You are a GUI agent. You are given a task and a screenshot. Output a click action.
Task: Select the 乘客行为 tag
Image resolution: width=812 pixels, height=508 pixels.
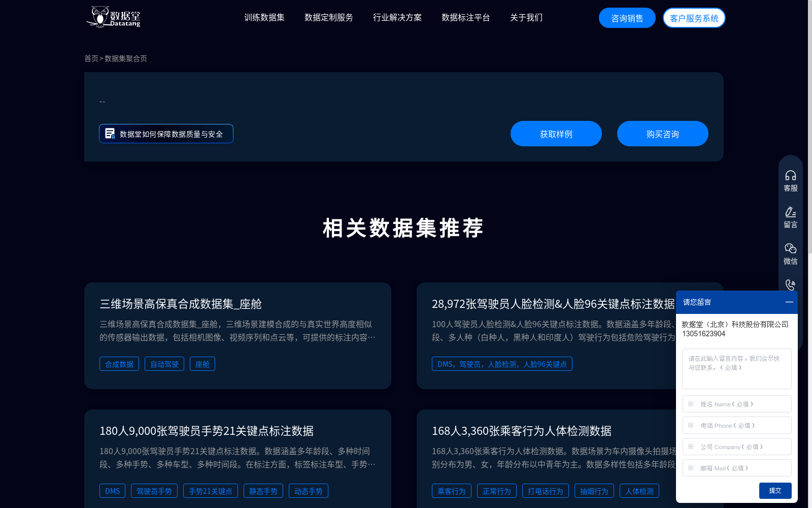pyautogui.click(x=452, y=491)
